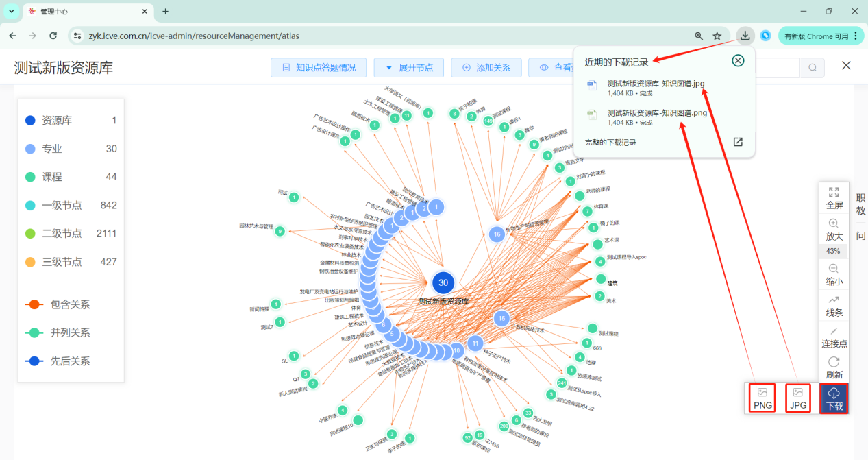This screenshot has height=460, width=868.
Task: Open the Chrome tab list chevron
Action: (x=12, y=12)
